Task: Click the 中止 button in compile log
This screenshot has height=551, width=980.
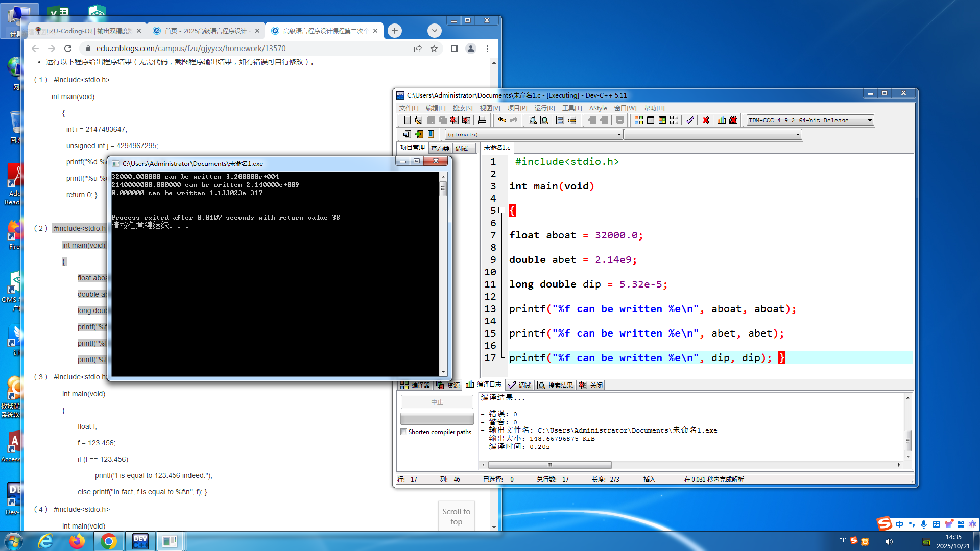Action: (x=437, y=402)
